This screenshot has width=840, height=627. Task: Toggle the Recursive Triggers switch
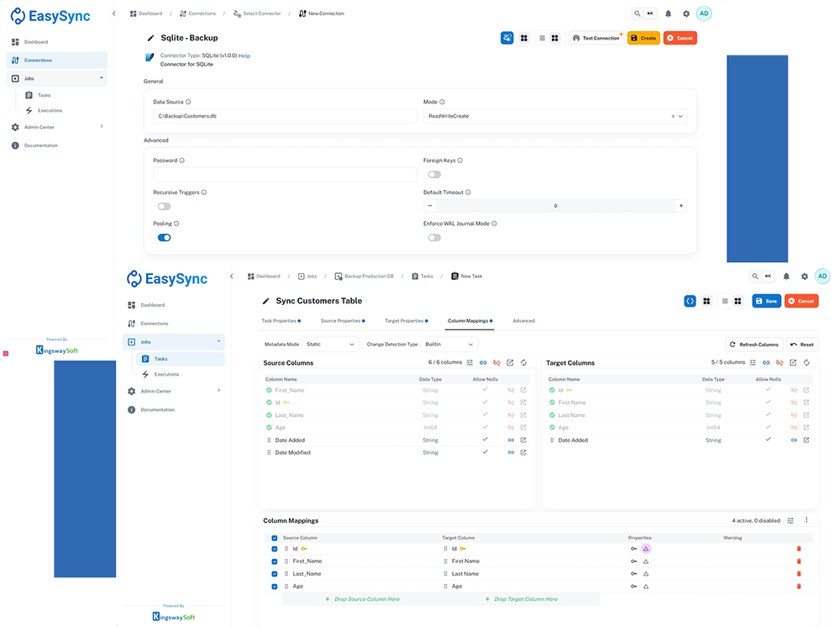(165, 206)
